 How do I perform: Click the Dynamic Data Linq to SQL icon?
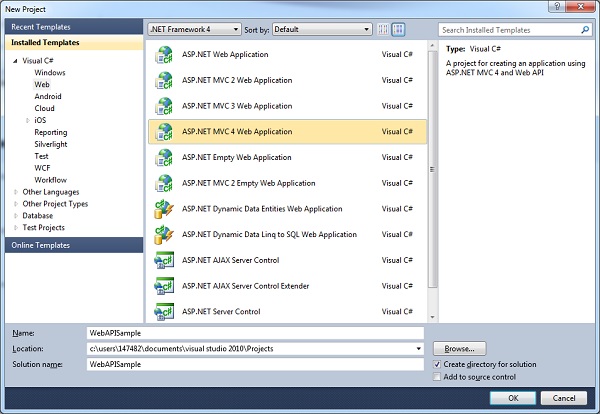pyautogui.click(x=164, y=235)
